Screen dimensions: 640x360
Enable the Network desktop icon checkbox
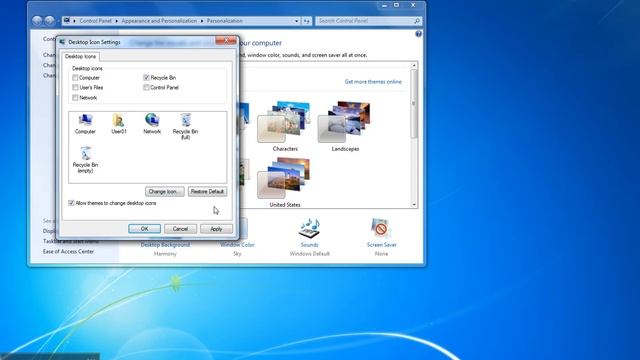click(75, 98)
